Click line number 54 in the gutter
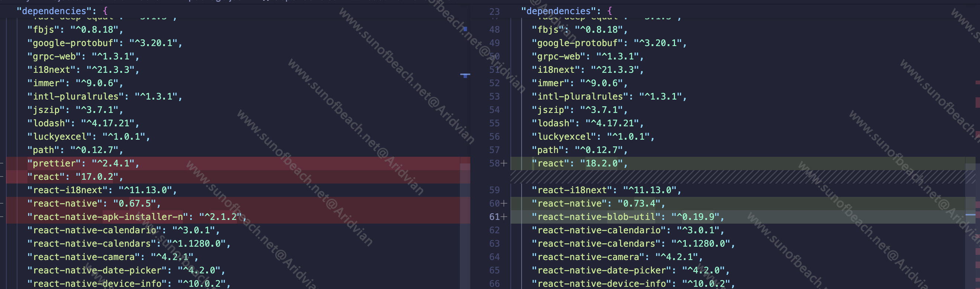This screenshot has height=289, width=980. tap(494, 110)
